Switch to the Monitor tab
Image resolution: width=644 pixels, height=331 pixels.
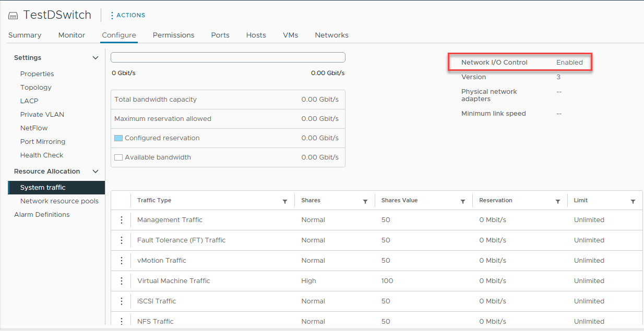[x=71, y=35]
